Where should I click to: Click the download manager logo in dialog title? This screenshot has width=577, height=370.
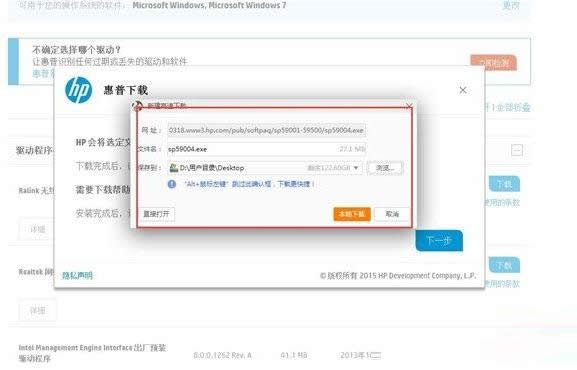click(138, 106)
